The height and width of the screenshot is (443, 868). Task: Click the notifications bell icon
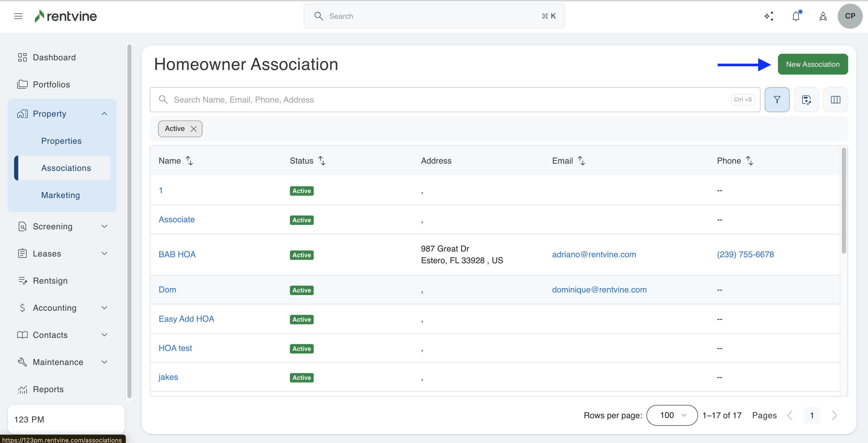point(796,16)
